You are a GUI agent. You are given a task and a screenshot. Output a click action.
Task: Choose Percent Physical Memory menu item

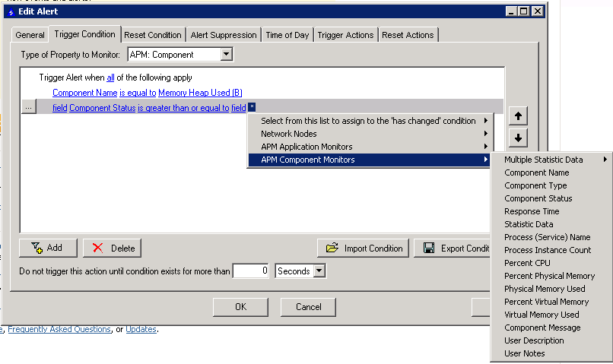(x=551, y=276)
